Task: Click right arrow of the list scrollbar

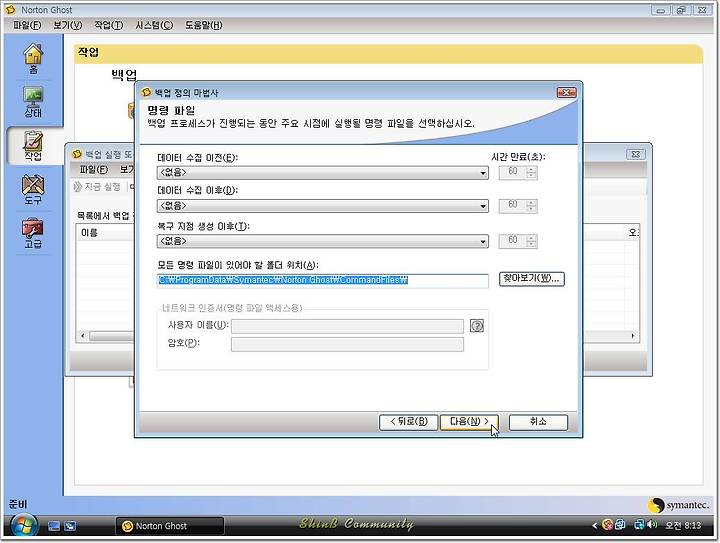Action: (633, 336)
